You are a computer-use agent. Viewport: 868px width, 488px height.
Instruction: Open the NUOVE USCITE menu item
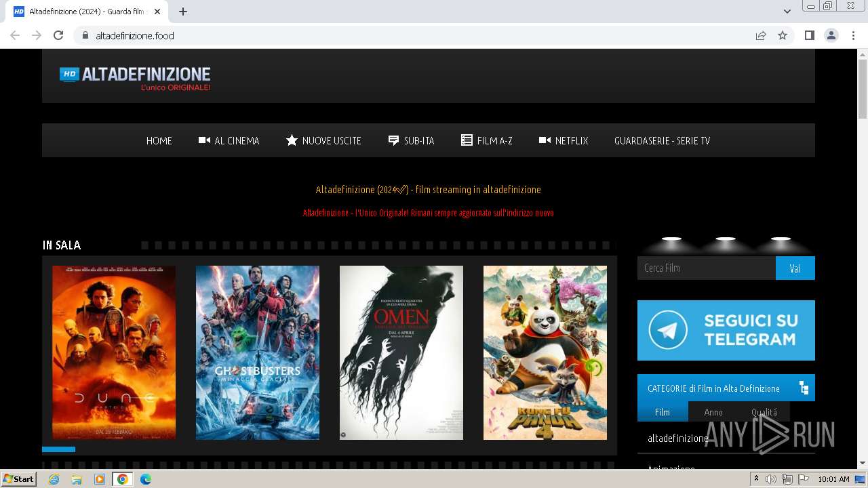pyautogui.click(x=323, y=140)
